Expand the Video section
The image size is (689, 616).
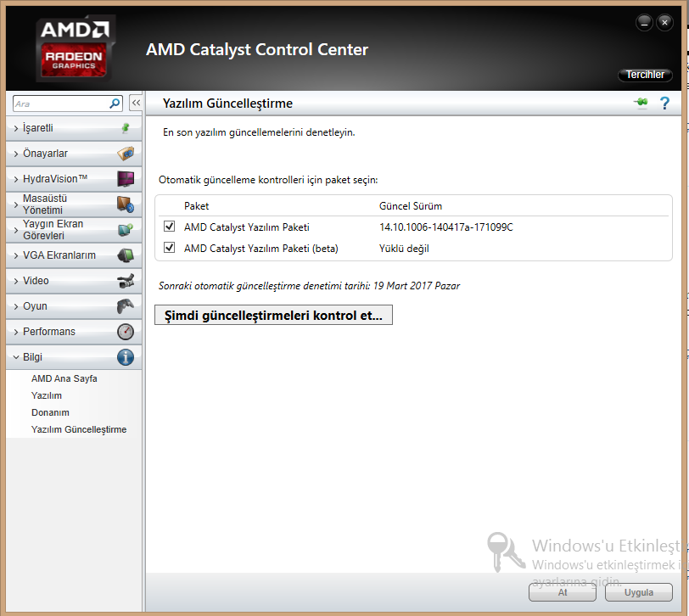pyautogui.click(x=74, y=281)
